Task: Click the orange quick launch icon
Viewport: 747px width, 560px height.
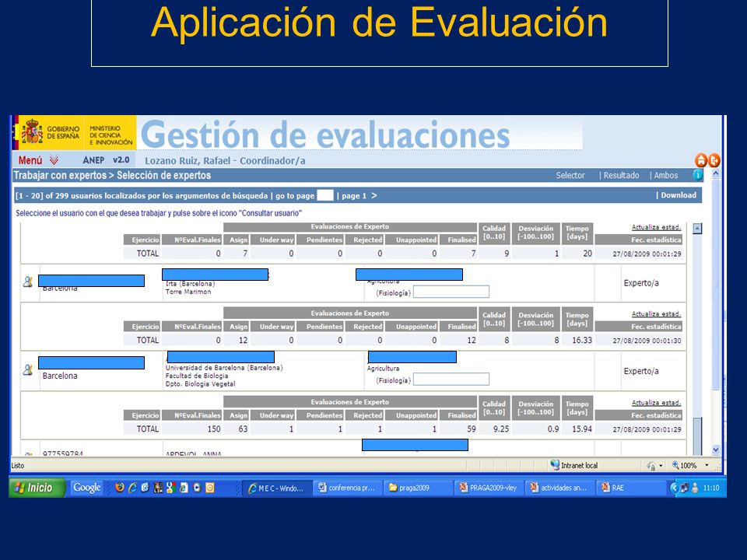Action: pos(209,488)
